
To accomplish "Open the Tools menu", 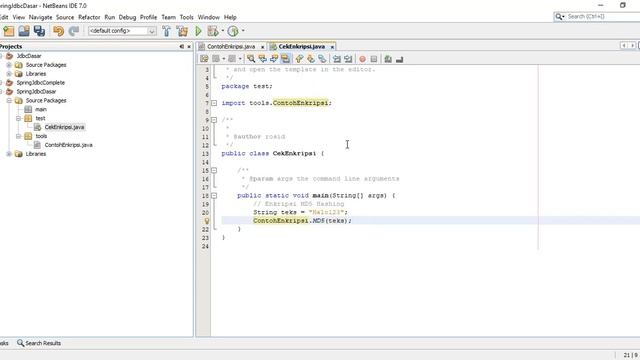I will (x=187, y=17).
